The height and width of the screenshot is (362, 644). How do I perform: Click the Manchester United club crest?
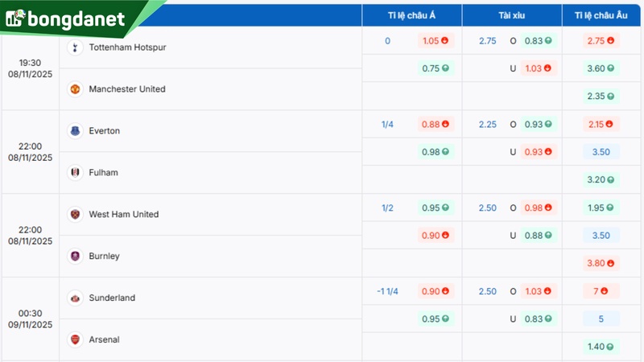[75, 89]
